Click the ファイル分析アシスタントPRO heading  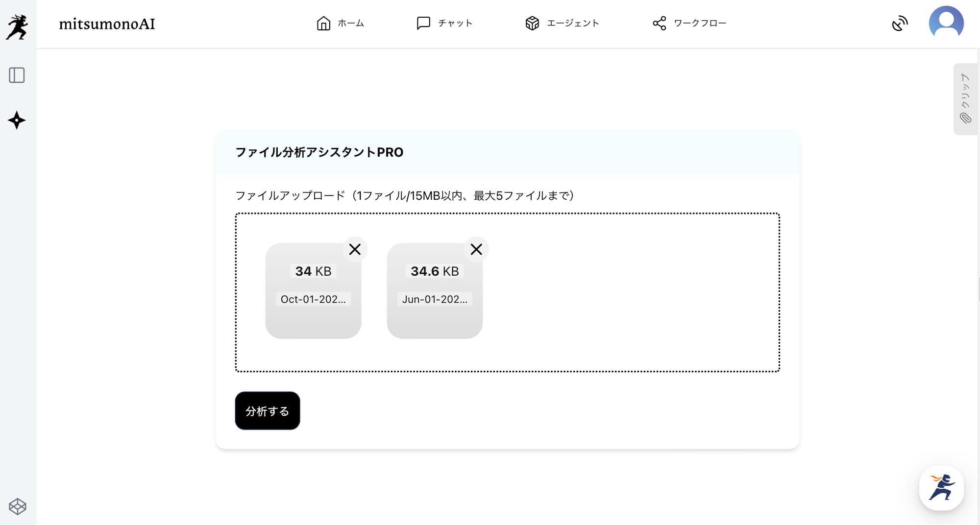click(x=319, y=152)
